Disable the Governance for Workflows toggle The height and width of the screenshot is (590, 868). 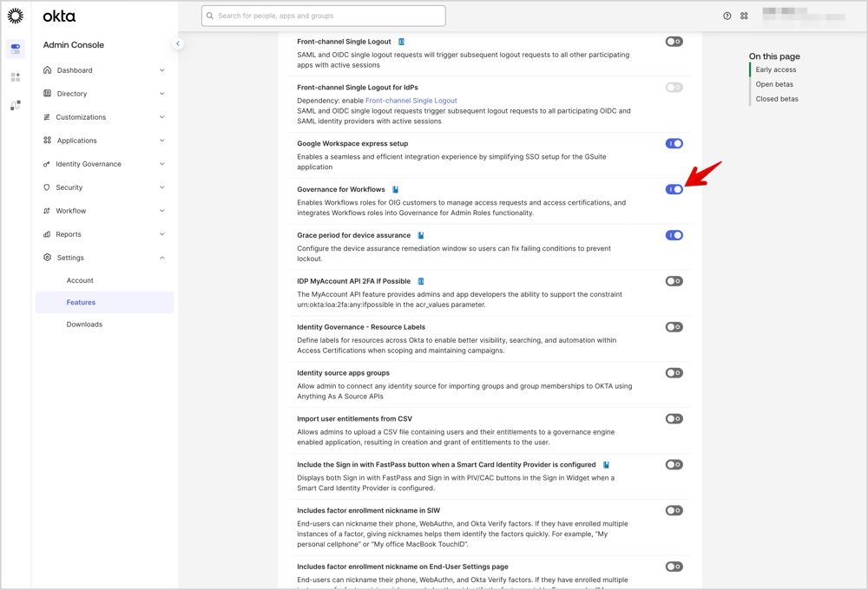(674, 189)
